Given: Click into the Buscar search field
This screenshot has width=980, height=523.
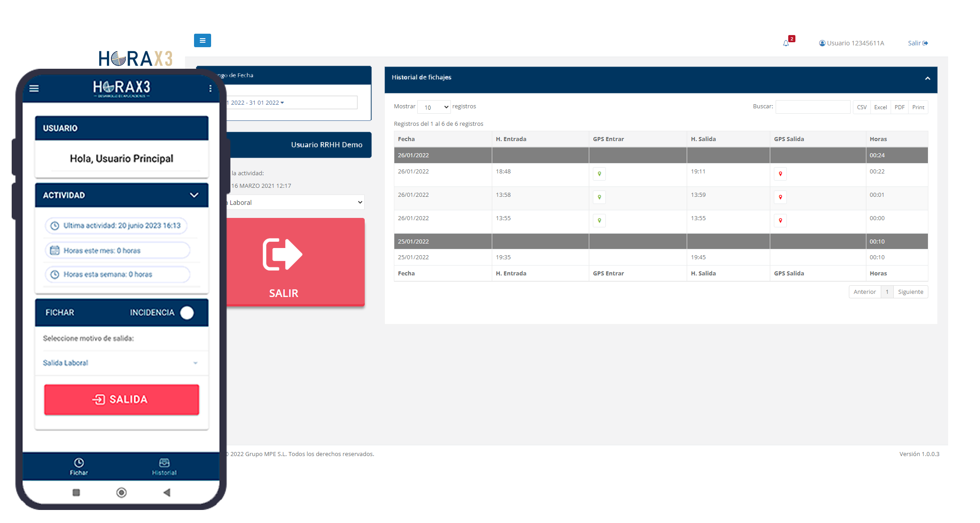Looking at the screenshot, I should click(x=812, y=107).
